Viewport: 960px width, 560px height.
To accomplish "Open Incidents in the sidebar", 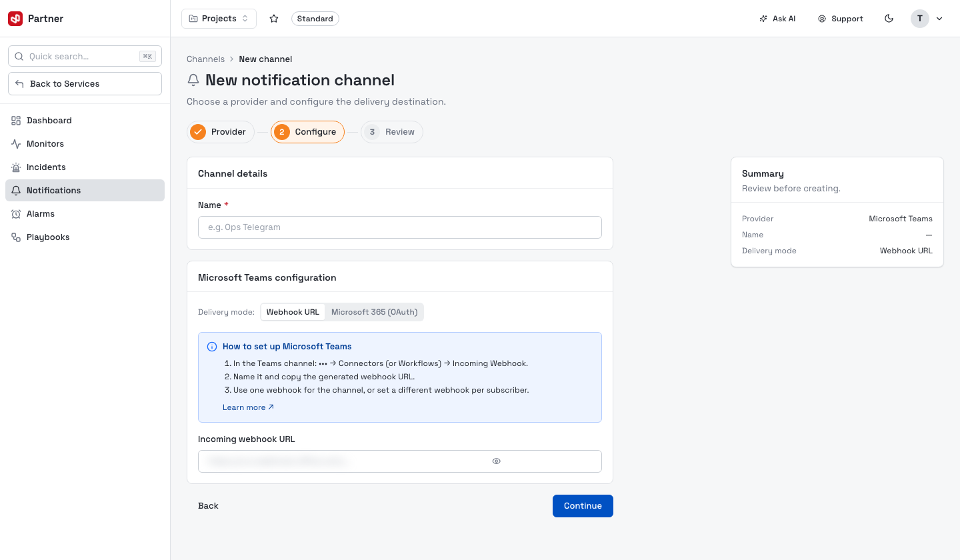I will pos(85,167).
